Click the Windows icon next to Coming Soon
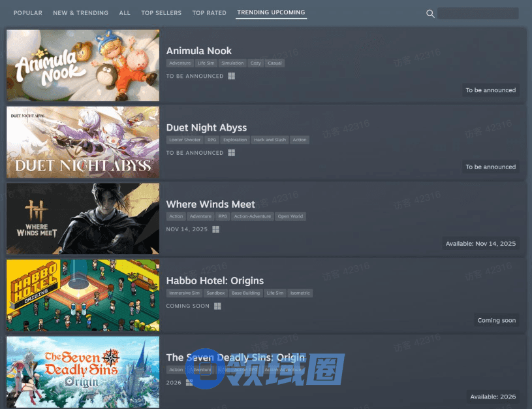This screenshot has width=532, height=409. (x=217, y=306)
